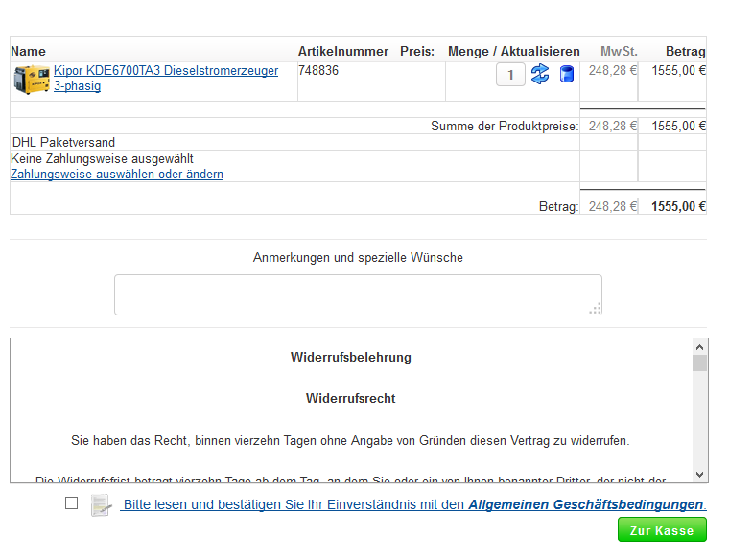Viewport: 729px width, 560px height.
Task: Click the Widerrufsbelehrung scrollbar thumb
Action: click(699, 362)
